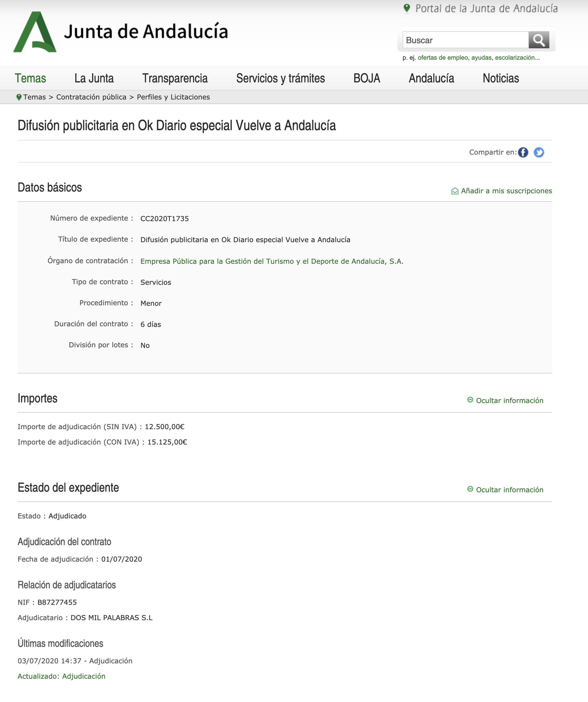This screenshot has width=588, height=702.
Task: Click the 'Datos básicos' heading
Action: [50, 187]
